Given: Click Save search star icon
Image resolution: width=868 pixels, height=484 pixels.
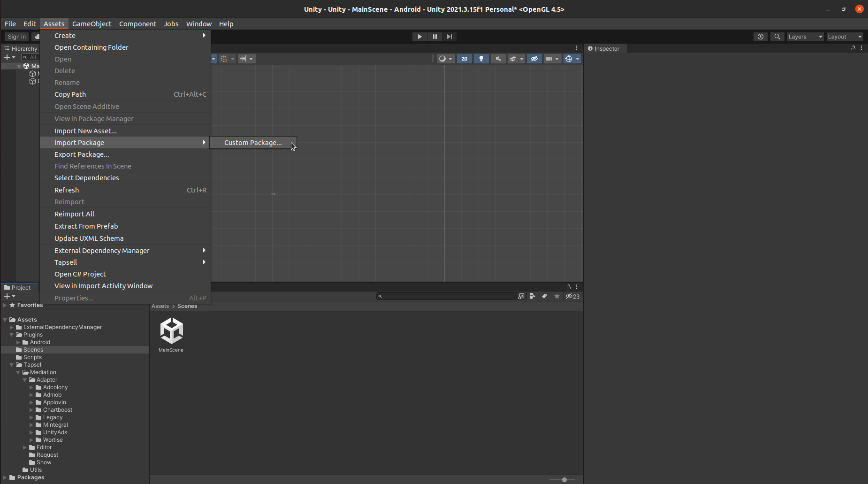Looking at the screenshot, I should (557, 296).
